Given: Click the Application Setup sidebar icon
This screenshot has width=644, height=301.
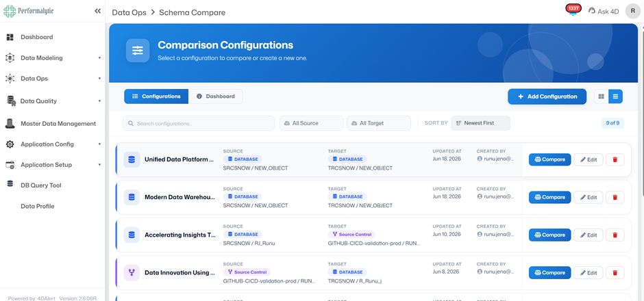Looking at the screenshot, I should pos(10,165).
